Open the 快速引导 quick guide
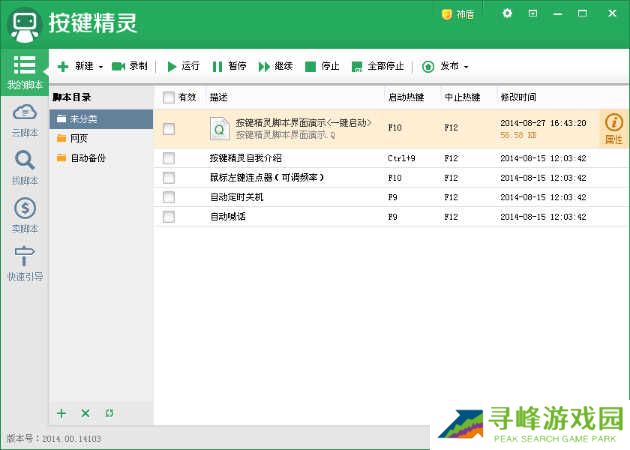This screenshot has height=450, width=630. click(24, 263)
